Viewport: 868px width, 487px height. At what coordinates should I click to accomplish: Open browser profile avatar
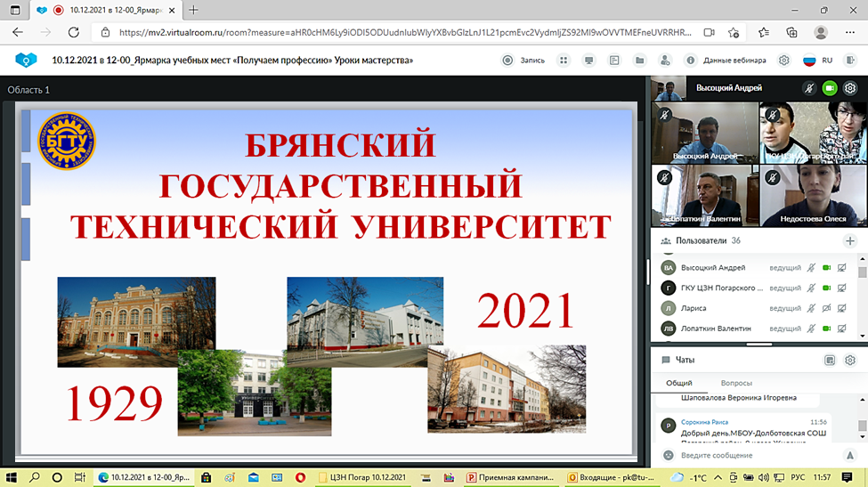pyautogui.click(x=821, y=33)
